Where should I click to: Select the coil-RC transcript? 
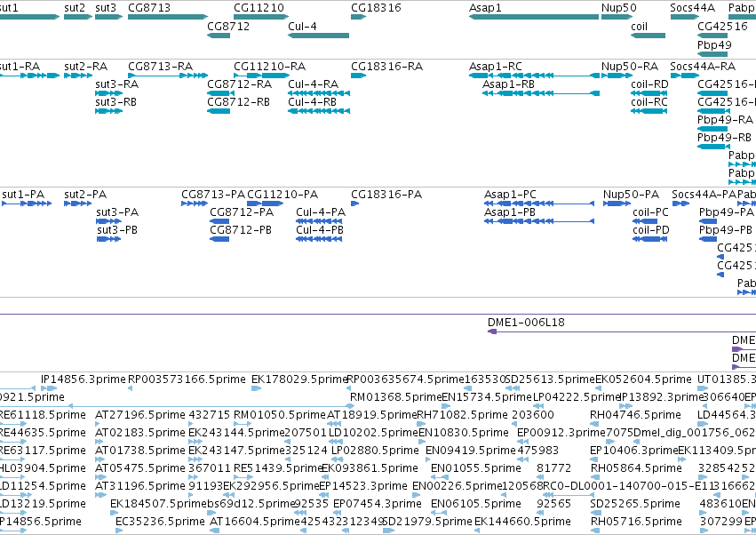[649, 111]
